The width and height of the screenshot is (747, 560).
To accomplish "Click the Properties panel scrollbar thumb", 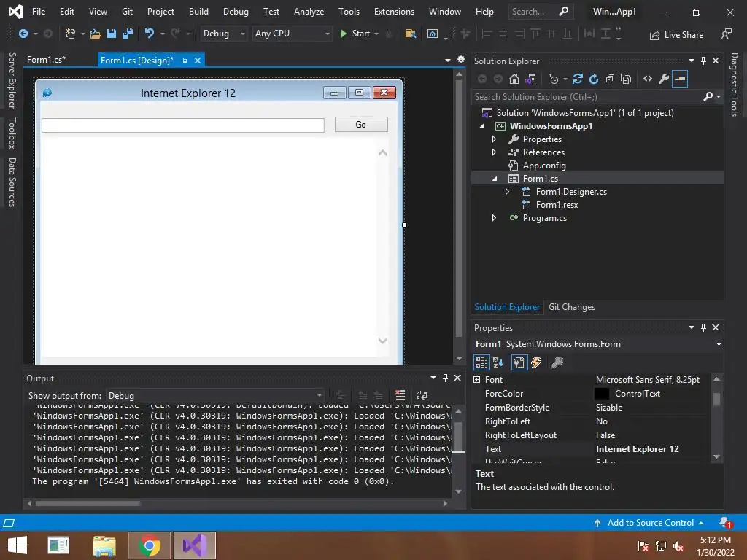I will pyautogui.click(x=716, y=399).
